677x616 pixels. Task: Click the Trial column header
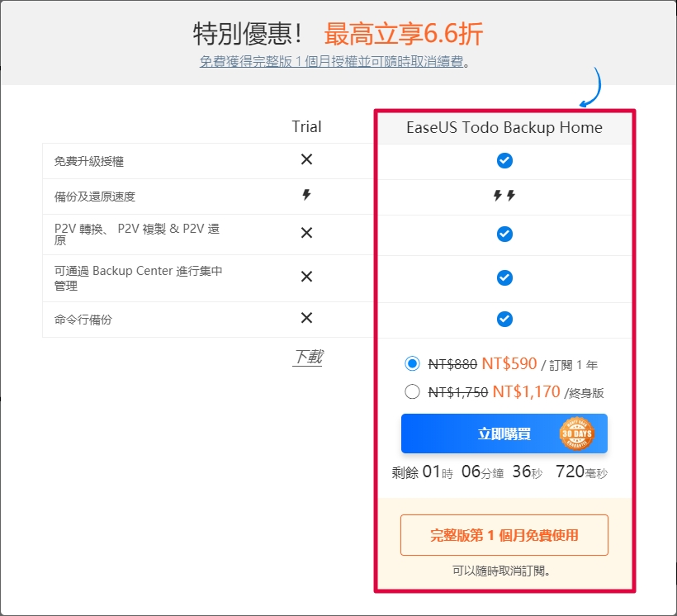[x=306, y=126]
